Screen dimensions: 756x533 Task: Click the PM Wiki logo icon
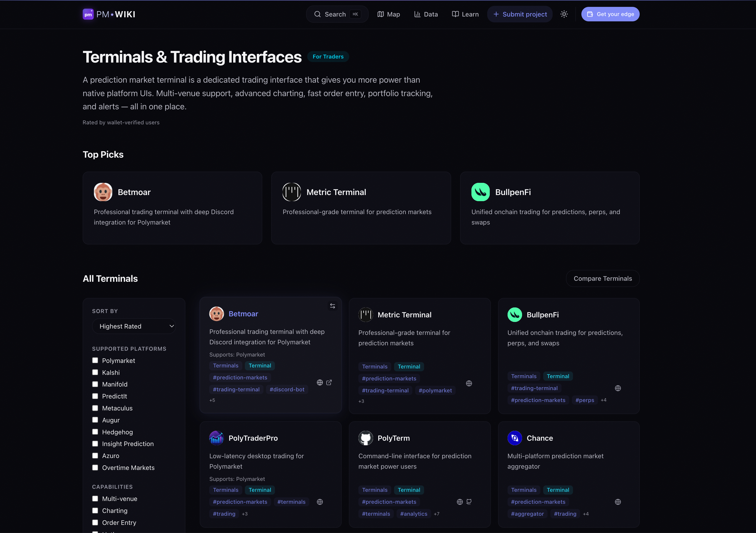click(x=88, y=14)
